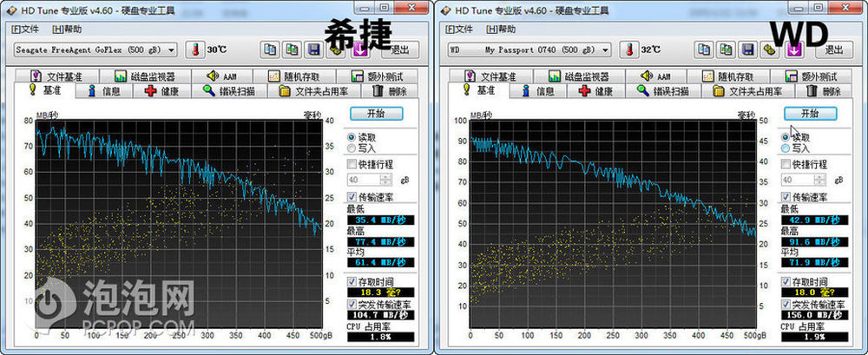This screenshot has width=868, height=355.
Task: Click the purple down-arrow icon in Seagate window
Action: 359,49
